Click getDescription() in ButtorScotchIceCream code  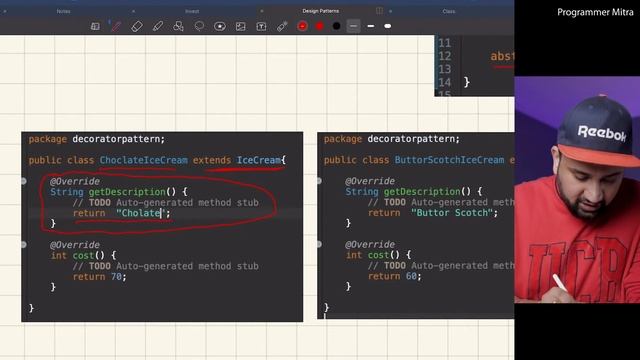[x=427, y=191]
